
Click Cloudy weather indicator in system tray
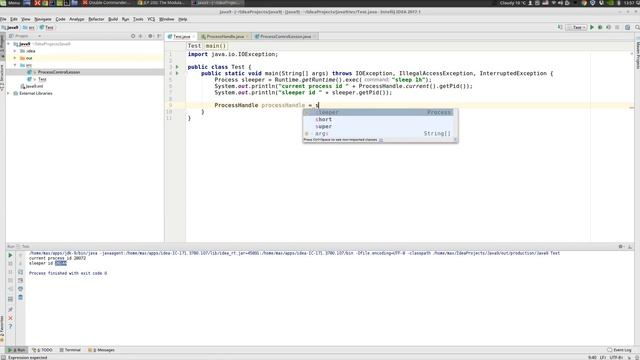[x=513, y=3]
